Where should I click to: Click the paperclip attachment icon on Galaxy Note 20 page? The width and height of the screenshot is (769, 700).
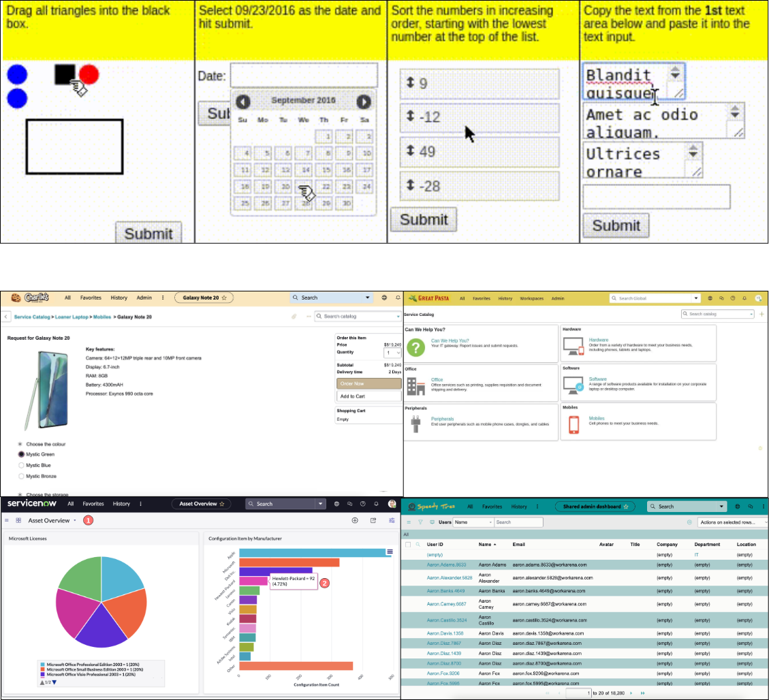click(x=294, y=317)
